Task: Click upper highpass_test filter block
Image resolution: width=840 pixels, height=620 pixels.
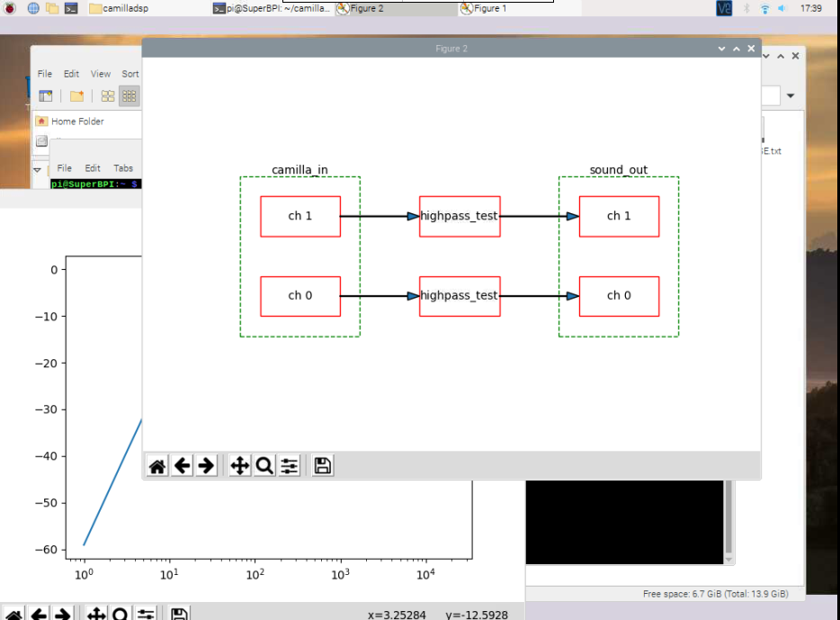Action: point(460,217)
